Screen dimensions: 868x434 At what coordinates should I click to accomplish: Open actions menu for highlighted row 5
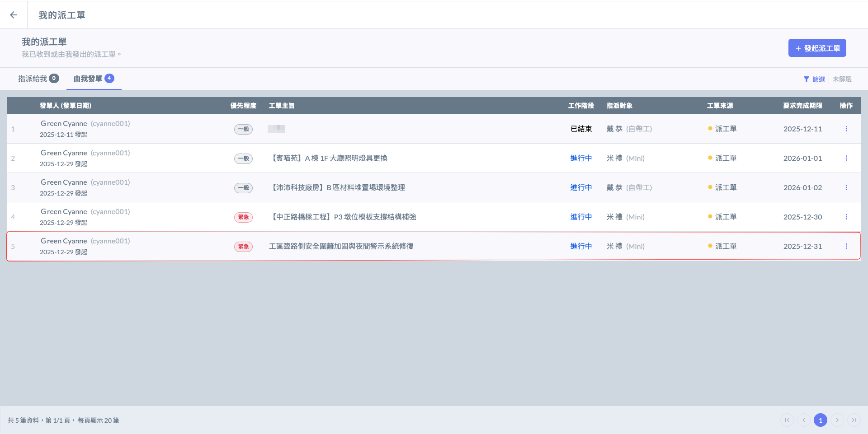[846, 246]
